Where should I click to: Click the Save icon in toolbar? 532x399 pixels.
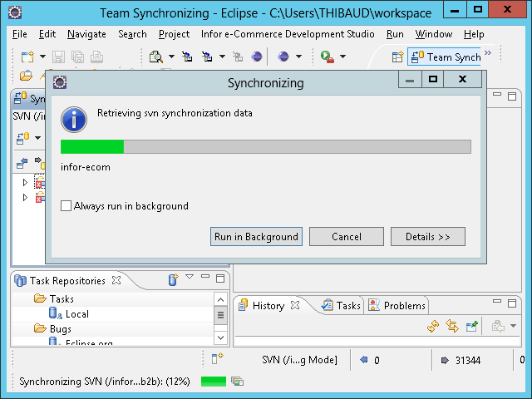tap(58, 57)
